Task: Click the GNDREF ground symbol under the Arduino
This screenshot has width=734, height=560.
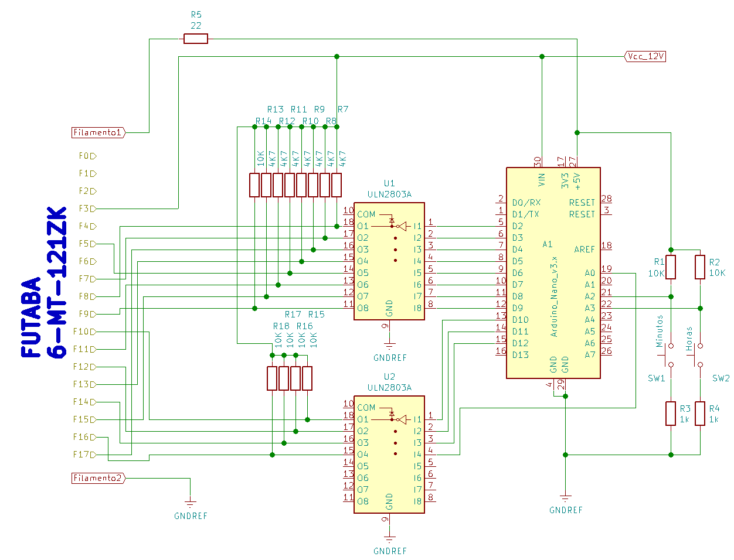Action: [565, 497]
